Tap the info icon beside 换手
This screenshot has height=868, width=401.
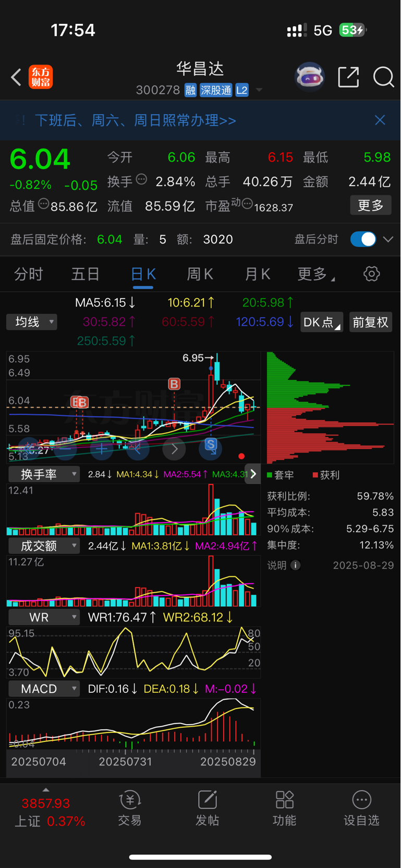(x=141, y=179)
